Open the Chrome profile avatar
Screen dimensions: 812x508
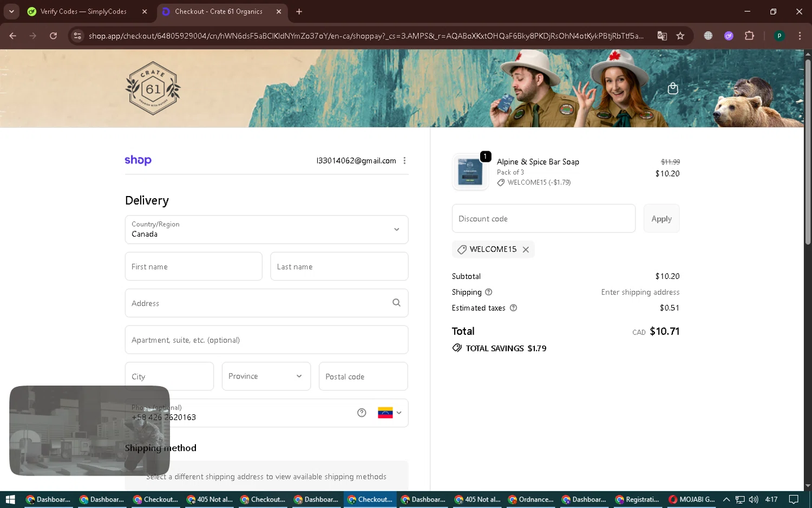tap(779, 36)
